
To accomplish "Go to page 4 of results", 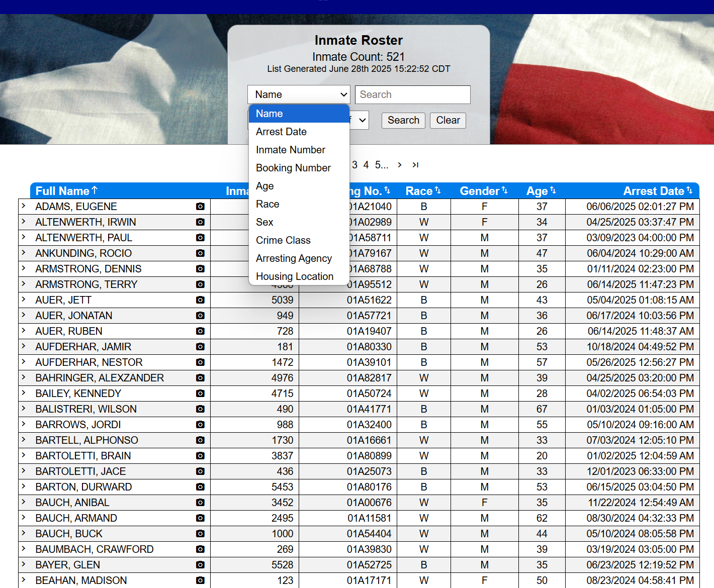I will tap(366, 165).
